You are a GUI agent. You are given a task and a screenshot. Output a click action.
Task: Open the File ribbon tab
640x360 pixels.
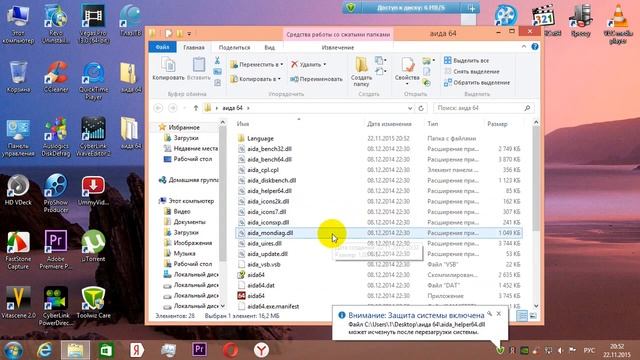click(162, 47)
